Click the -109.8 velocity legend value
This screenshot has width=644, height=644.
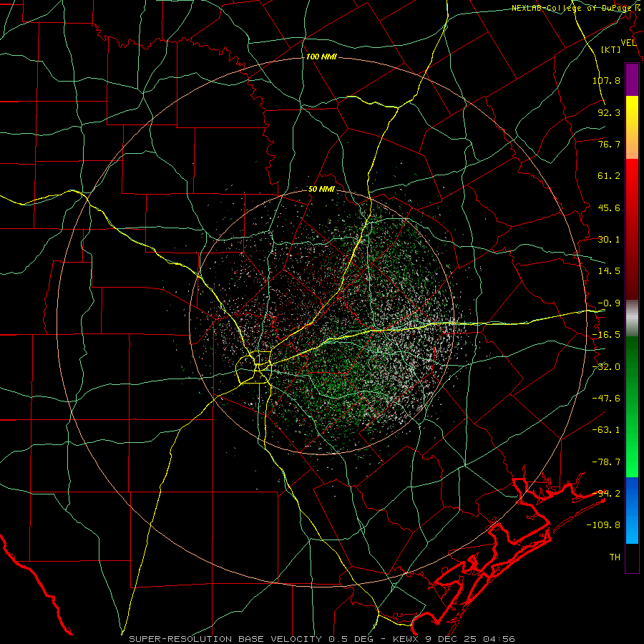[x=603, y=525]
